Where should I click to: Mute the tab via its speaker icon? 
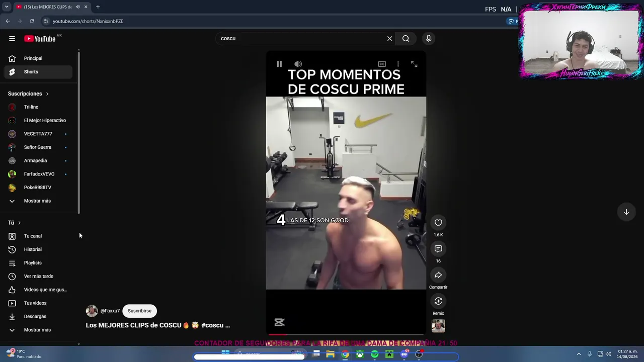click(x=77, y=7)
